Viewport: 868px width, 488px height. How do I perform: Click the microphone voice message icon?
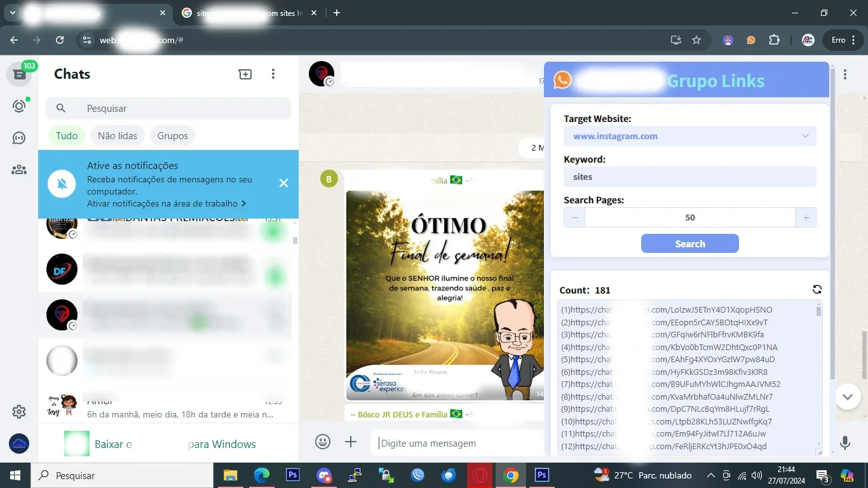[x=844, y=442]
